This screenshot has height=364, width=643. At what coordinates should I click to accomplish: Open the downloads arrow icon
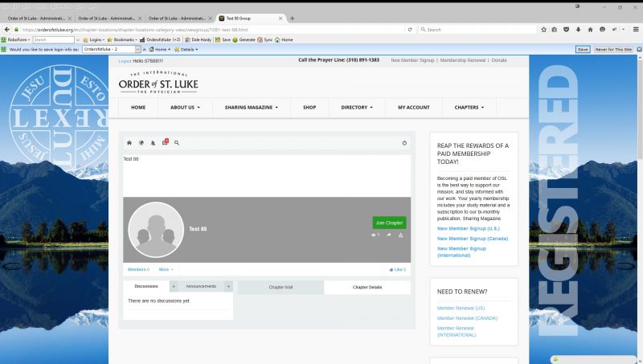(x=578, y=30)
